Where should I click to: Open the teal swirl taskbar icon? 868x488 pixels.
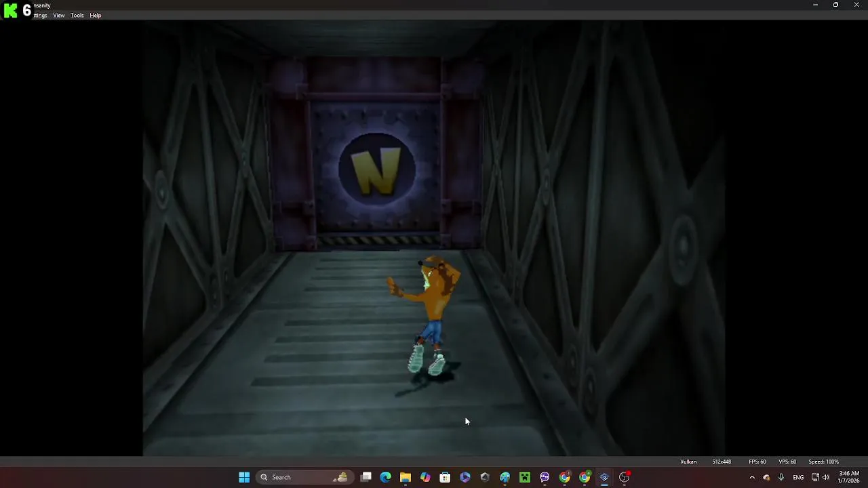pyautogui.click(x=505, y=477)
